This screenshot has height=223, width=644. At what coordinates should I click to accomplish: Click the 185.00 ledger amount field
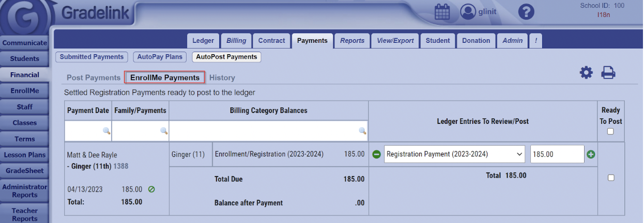click(x=557, y=154)
